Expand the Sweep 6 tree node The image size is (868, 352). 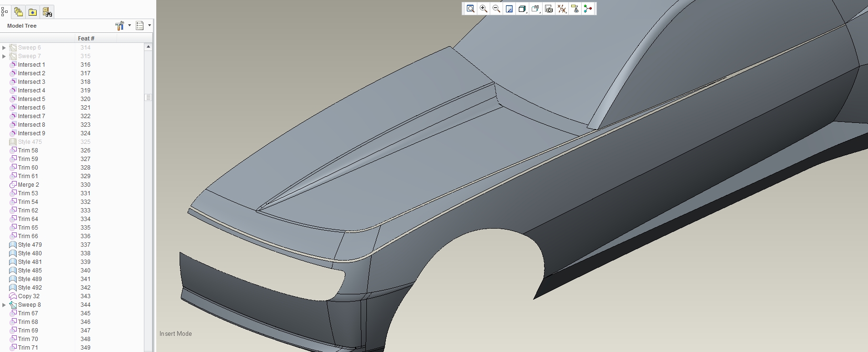click(4, 48)
